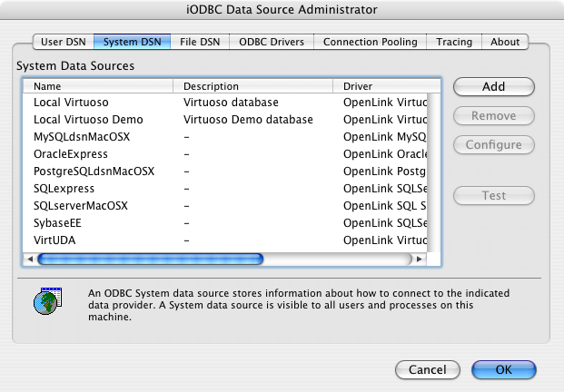Click the OpenLink Oracle driver cell
The width and height of the screenshot is (564, 392).
(x=385, y=154)
